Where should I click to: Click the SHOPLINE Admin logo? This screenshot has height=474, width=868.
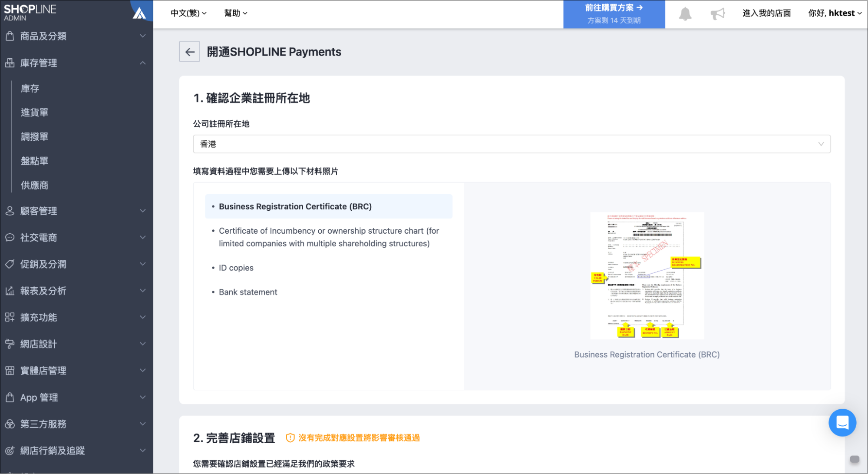click(30, 13)
